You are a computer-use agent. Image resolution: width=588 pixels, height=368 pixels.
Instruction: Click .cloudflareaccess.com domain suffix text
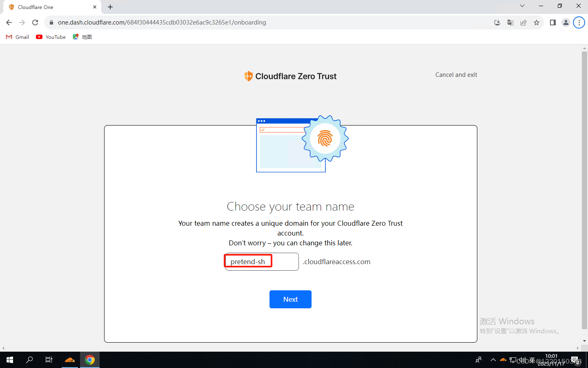336,262
